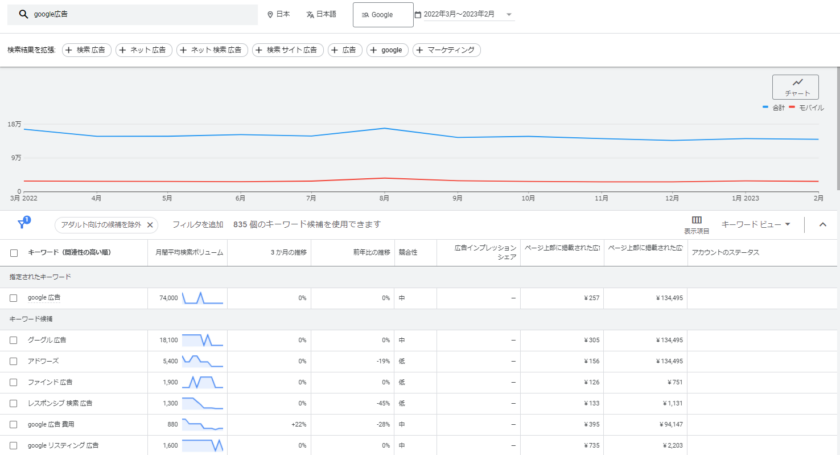Check the アドワーズ row checkbox
This screenshot has width=840, height=455.
(13, 361)
